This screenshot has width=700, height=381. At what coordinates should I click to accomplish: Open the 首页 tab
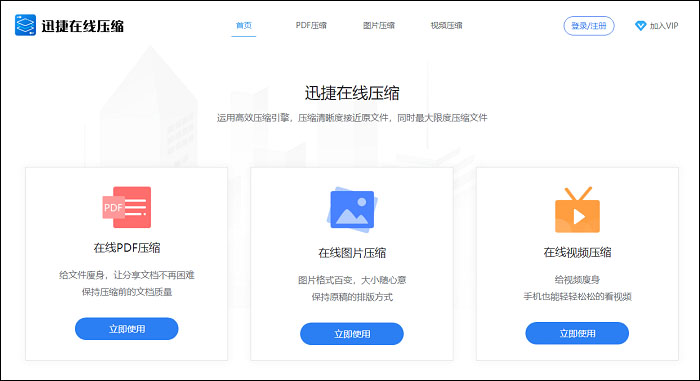[x=244, y=25]
